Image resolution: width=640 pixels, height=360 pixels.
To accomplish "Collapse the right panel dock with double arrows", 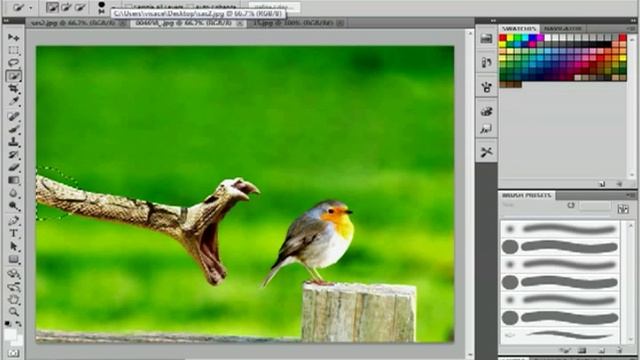I will point(632,20).
